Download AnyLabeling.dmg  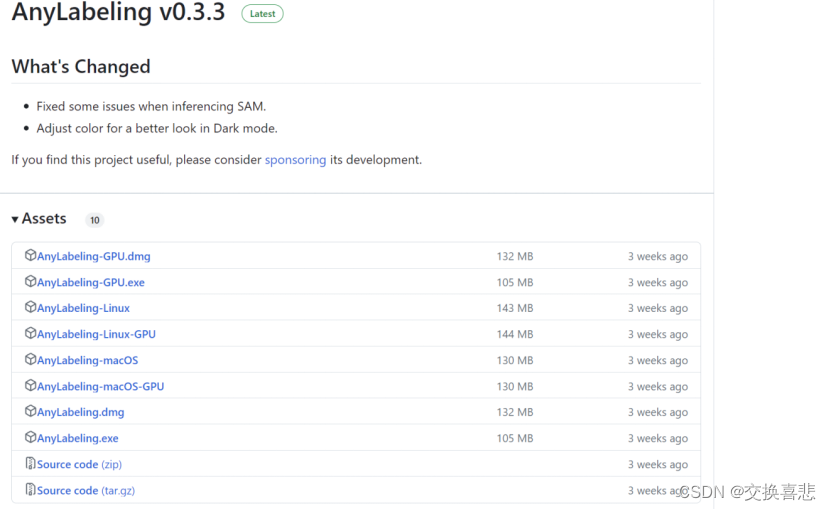tap(81, 412)
